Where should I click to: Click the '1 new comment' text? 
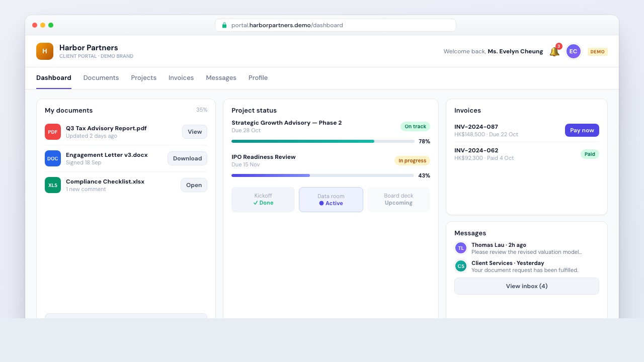(x=86, y=190)
